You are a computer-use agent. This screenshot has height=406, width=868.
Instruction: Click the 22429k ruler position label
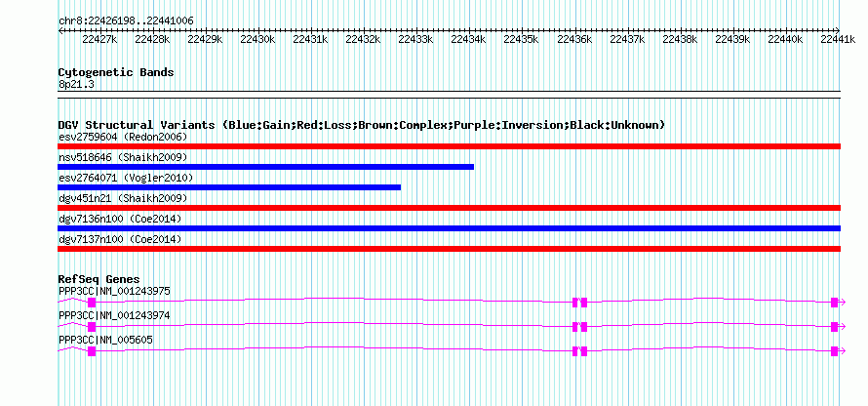205,39
